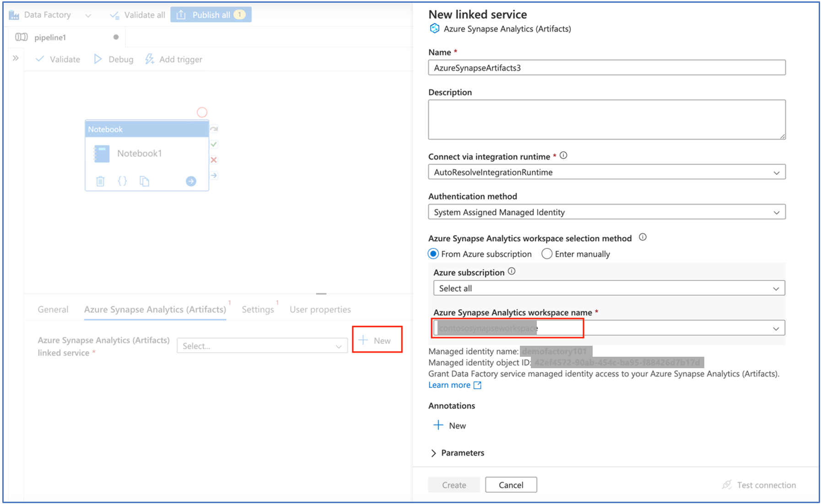
Task: View Notebook1 activity code with braces icon
Action: (x=122, y=182)
